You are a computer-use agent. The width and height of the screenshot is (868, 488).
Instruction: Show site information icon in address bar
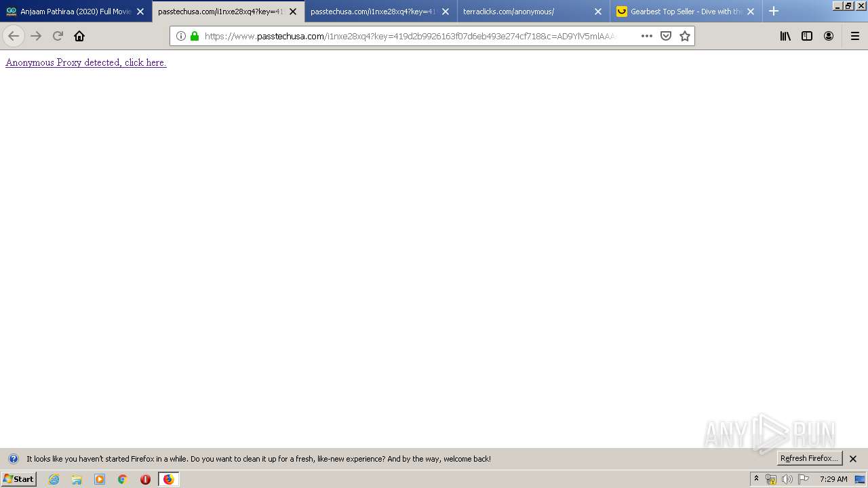click(181, 36)
